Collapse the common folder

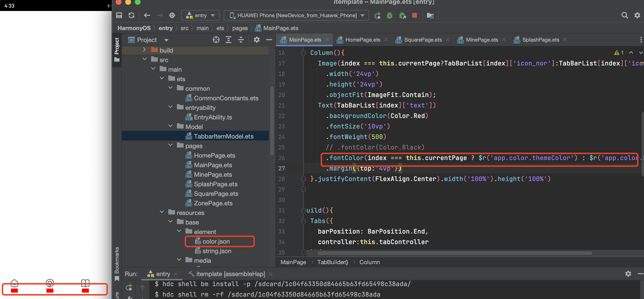coord(170,88)
